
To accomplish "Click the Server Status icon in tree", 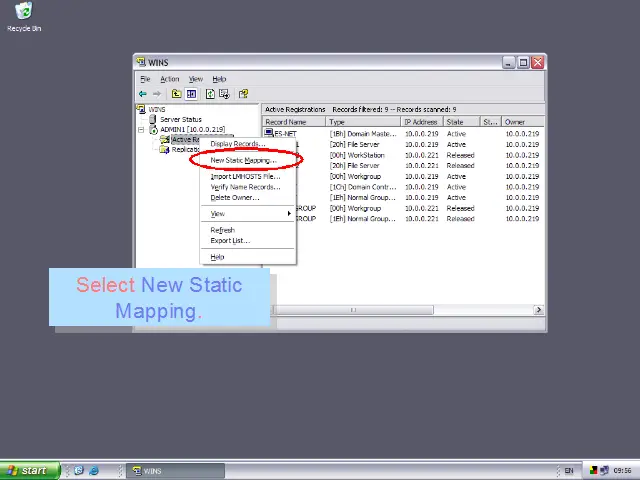I will (x=153, y=119).
